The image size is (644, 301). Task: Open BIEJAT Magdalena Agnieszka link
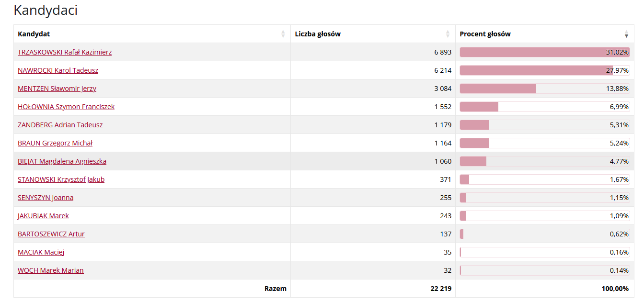(x=62, y=161)
